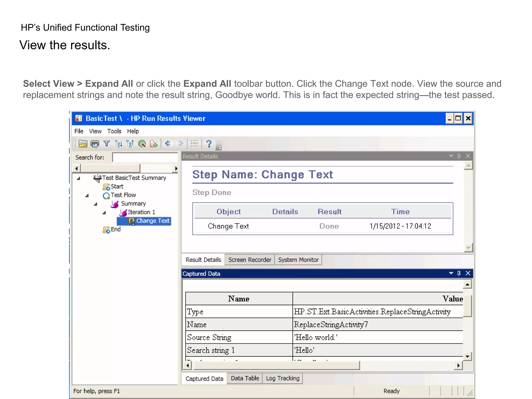
Task: Open Result Details pane dropdown arrow
Action: 451,156
